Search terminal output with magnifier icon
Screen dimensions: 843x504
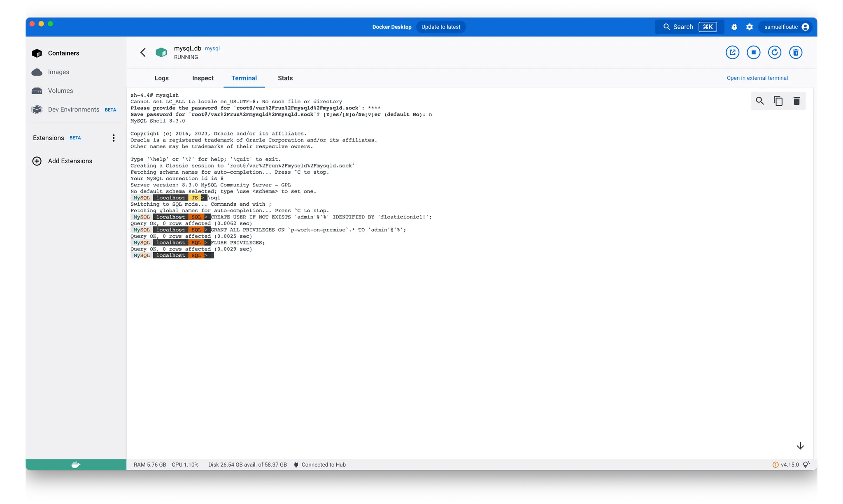[x=759, y=101]
